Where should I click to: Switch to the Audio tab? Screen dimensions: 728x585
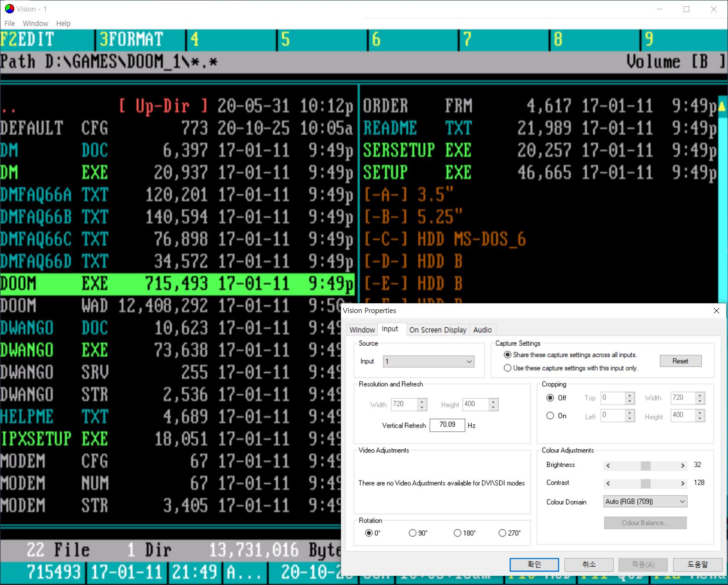[482, 330]
